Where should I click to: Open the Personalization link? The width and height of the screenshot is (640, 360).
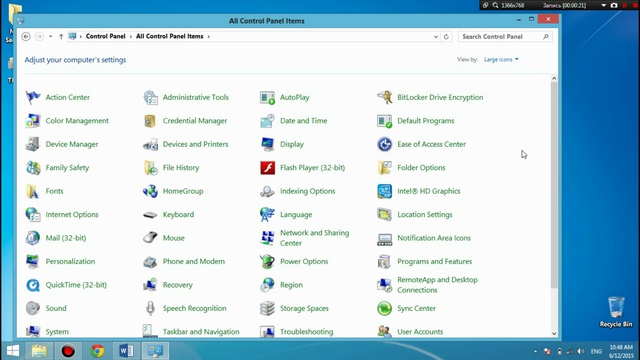coord(70,262)
